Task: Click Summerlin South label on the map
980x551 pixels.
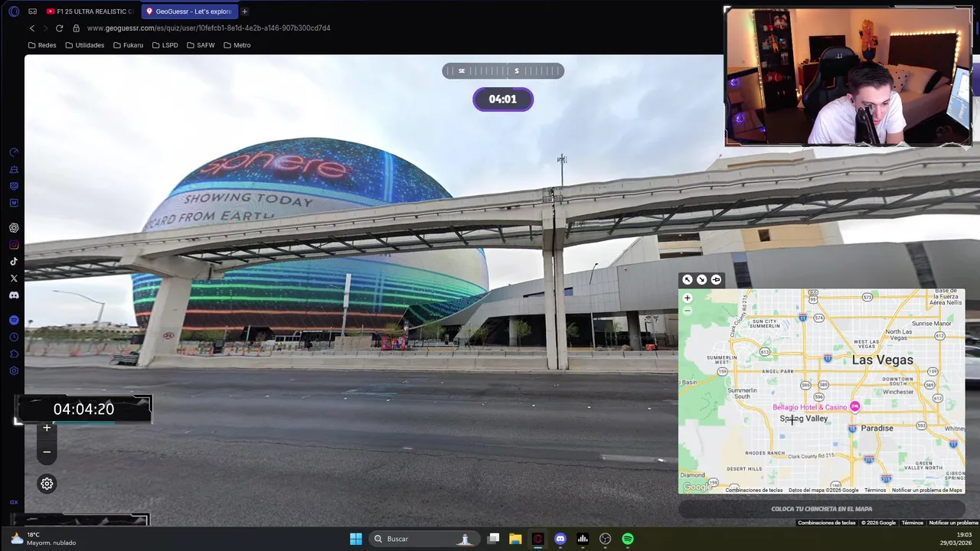Action: coord(742,393)
